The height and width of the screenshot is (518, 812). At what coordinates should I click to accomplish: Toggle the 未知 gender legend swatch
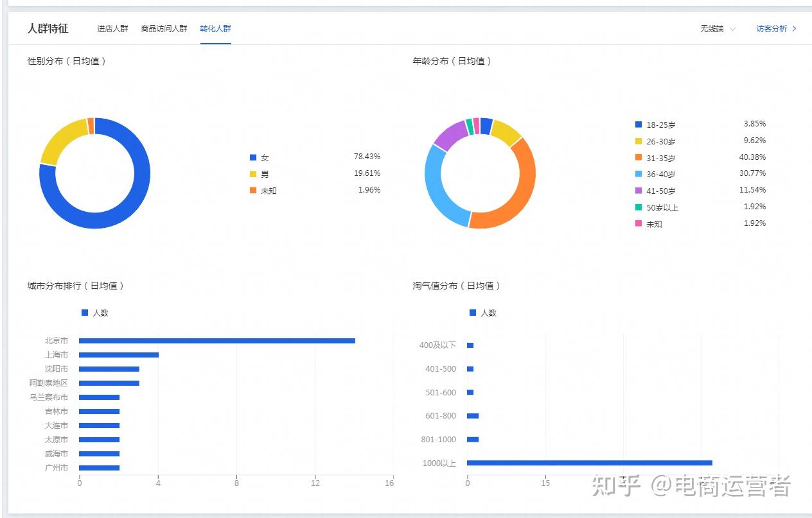point(253,191)
